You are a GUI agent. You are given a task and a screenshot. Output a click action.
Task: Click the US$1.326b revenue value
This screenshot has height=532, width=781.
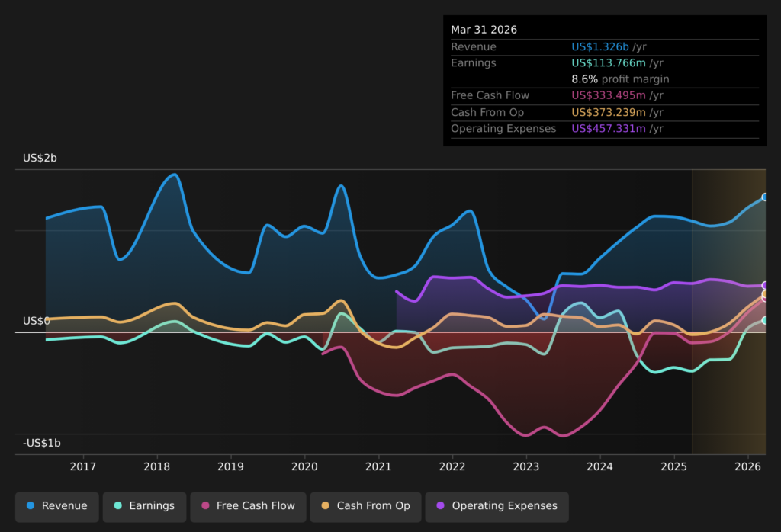point(600,46)
